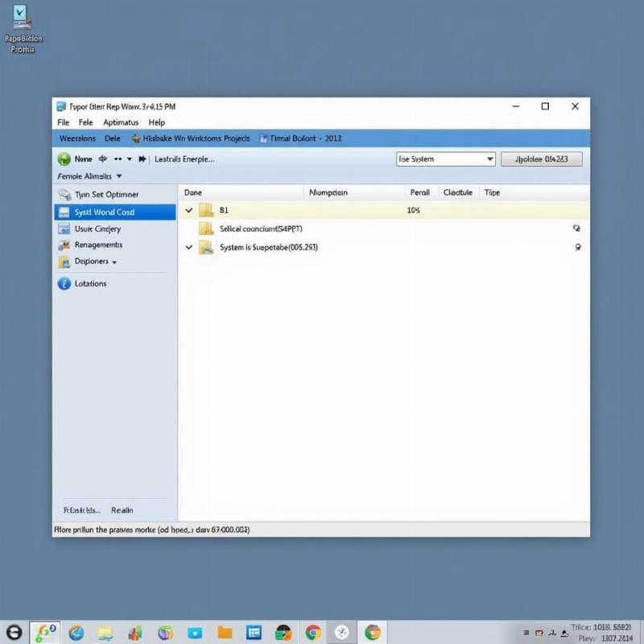Screen dimensions: 644x644
Task: Open the File menu
Action: 64,122
